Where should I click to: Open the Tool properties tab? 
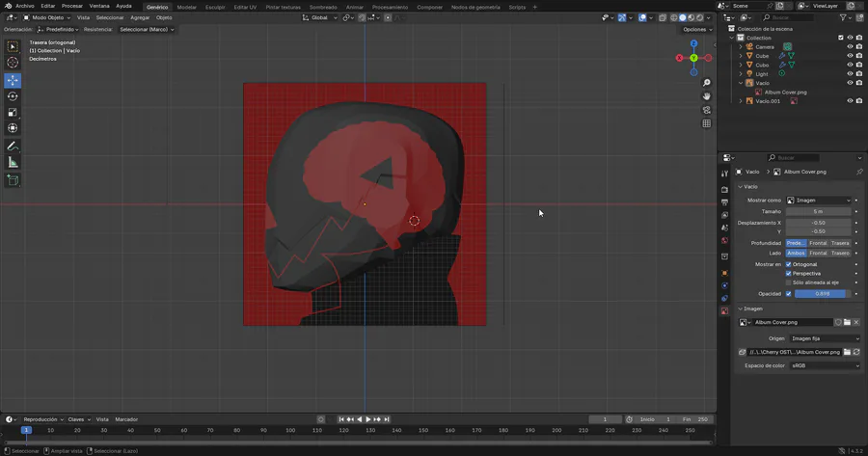(724, 174)
